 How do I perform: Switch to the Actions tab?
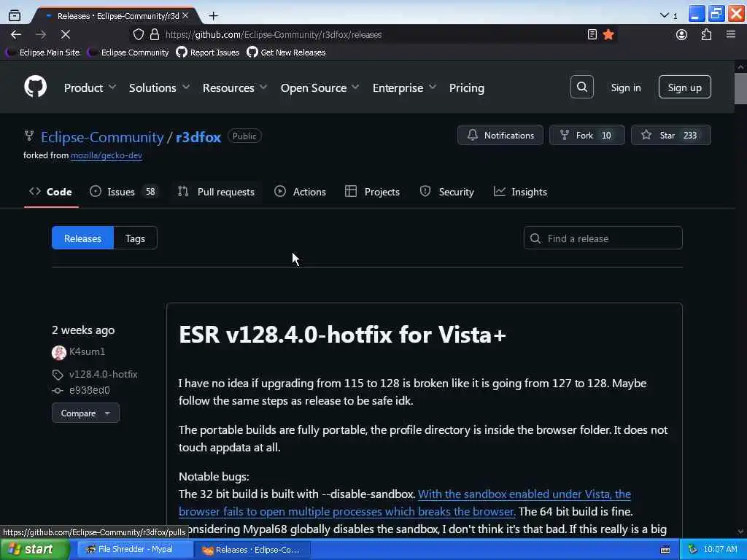pyautogui.click(x=300, y=192)
